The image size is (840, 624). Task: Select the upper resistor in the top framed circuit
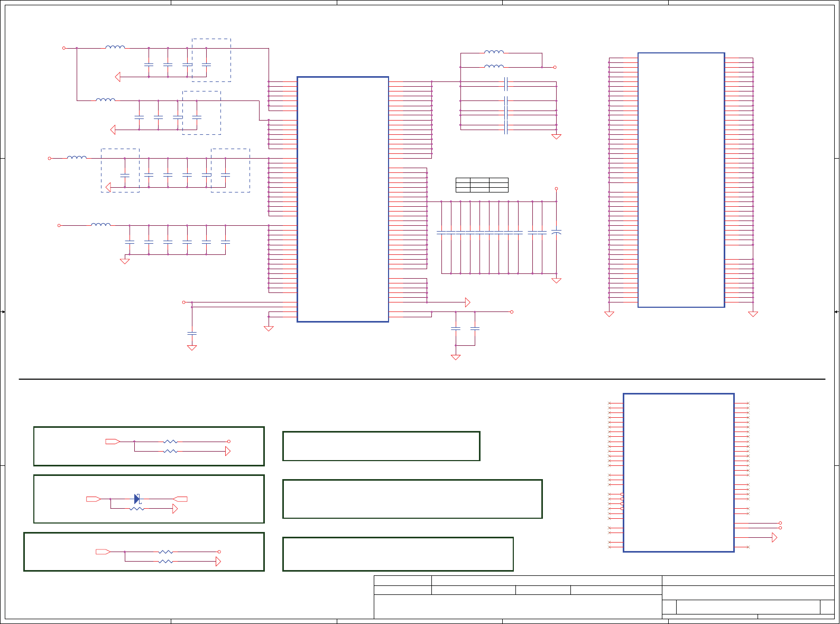[170, 441]
